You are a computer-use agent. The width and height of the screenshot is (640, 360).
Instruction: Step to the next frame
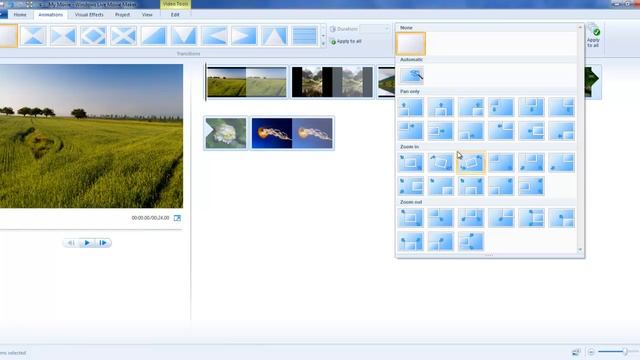[103, 243]
